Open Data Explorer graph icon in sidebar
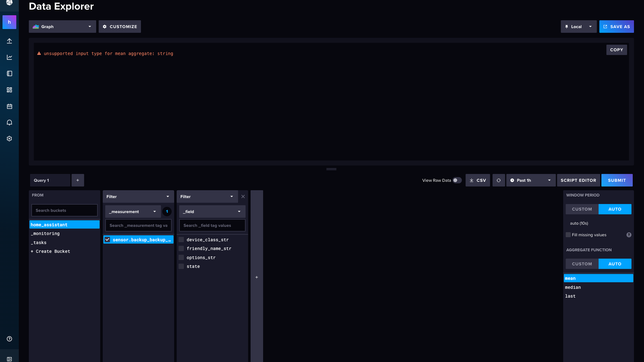 (x=9, y=57)
